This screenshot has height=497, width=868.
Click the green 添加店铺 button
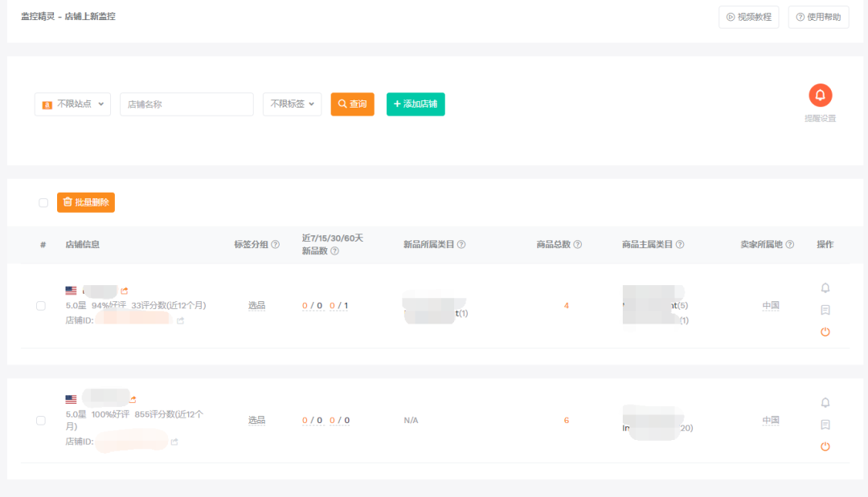pyautogui.click(x=416, y=104)
